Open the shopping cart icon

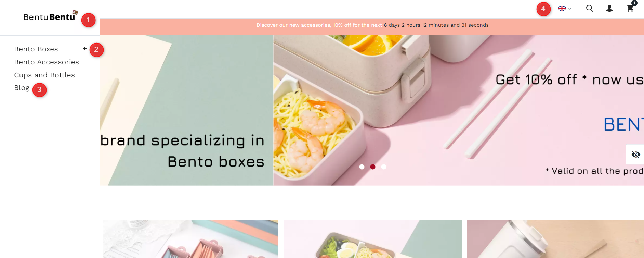point(630,9)
